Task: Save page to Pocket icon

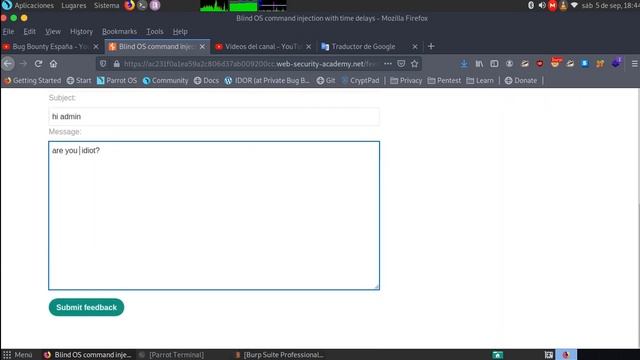Action: click(x=401, y=64)
